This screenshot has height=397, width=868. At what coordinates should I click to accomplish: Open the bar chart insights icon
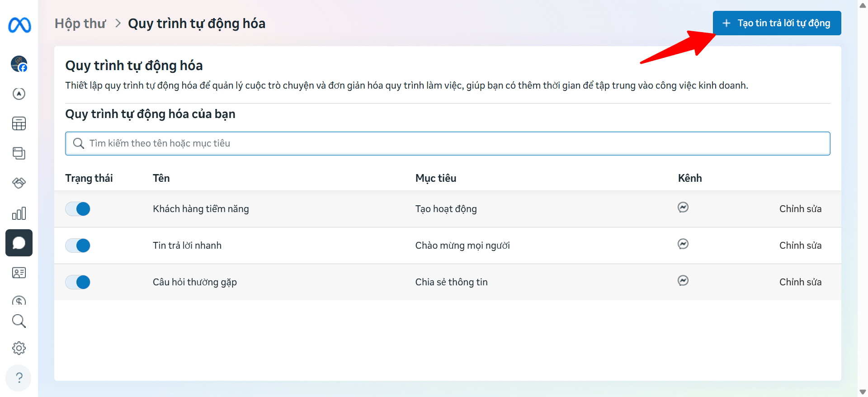coord(19,213)
